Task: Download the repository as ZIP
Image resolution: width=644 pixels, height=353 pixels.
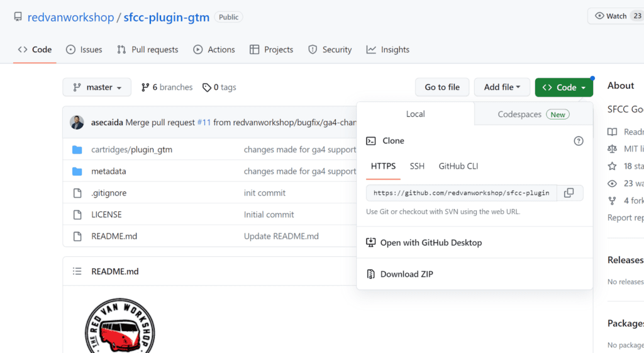Action: click(x=406, y=274)
